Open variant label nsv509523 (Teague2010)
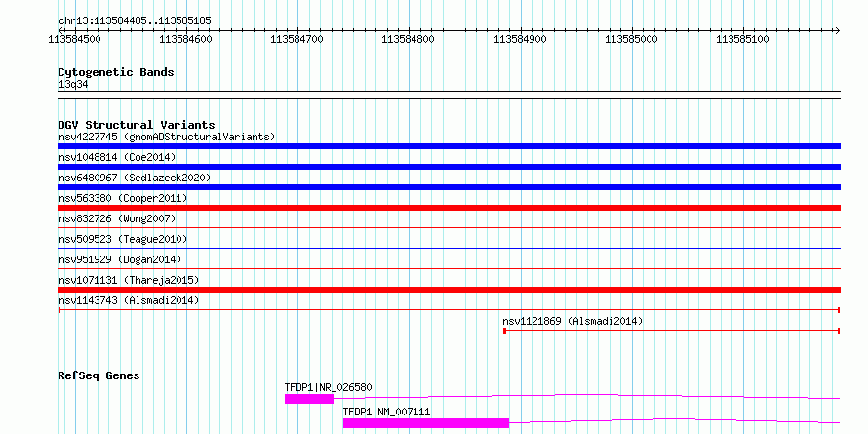The height and width of the screenshot is (434, 868). (123, 239)
